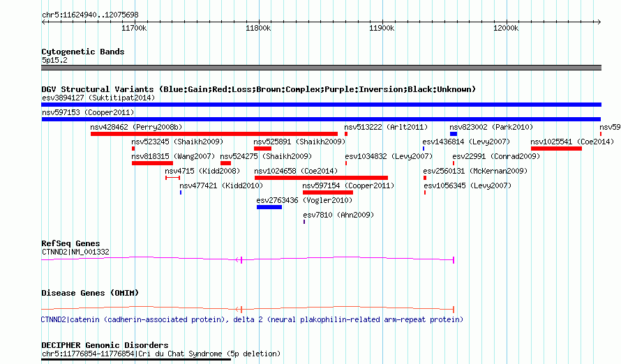Click the nsv477421 (Kidd2010) label
Viewport: 621px width, 364px height.
[x=221, y=185]
